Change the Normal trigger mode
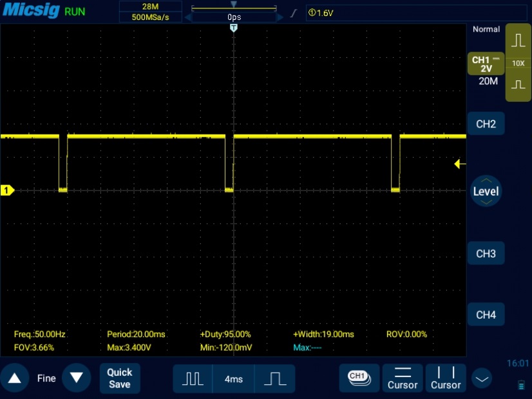The height and width of the screenshot is (399, 532). tap(486, 30)
